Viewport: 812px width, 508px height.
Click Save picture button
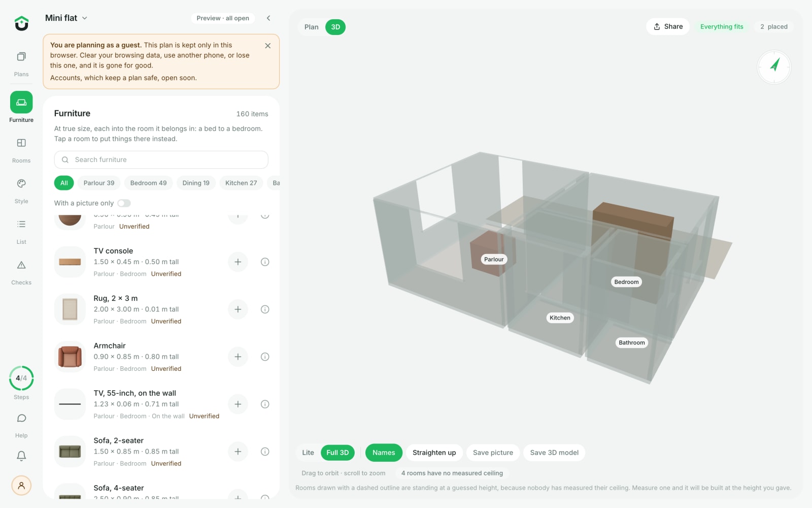click(493, 453)
